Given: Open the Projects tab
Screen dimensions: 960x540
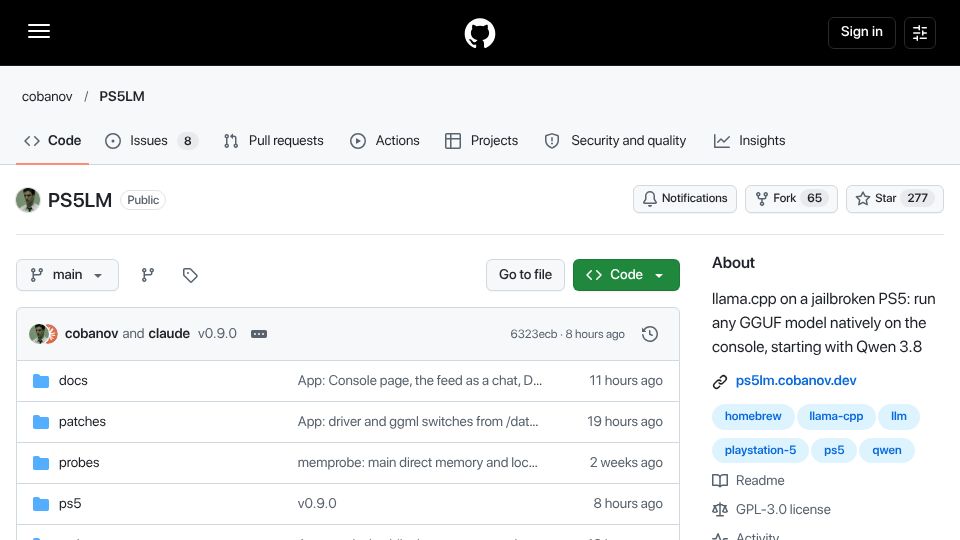Looking at the screenshot, I should [481, 141].
